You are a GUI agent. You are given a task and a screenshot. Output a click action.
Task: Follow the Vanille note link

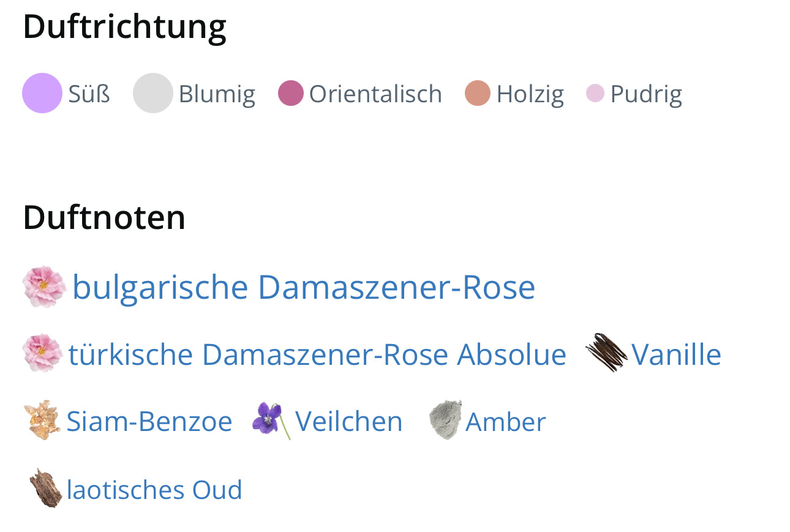point(676,354)
